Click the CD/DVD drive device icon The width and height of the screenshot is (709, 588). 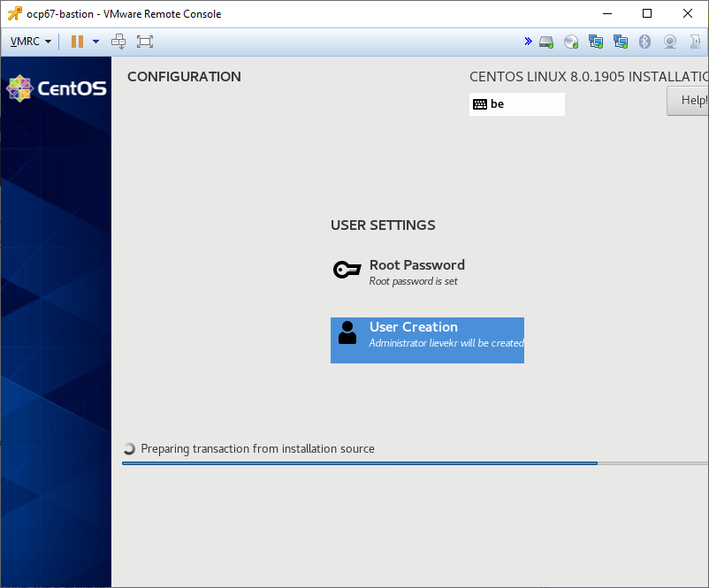571,42
